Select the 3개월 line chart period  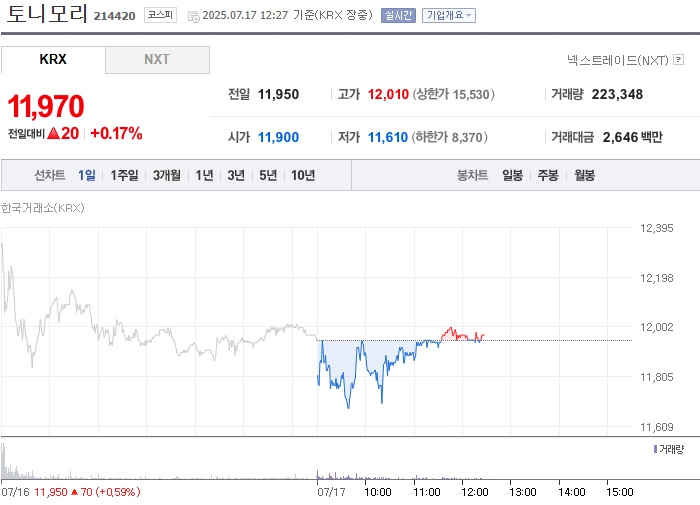pos(167,175)
